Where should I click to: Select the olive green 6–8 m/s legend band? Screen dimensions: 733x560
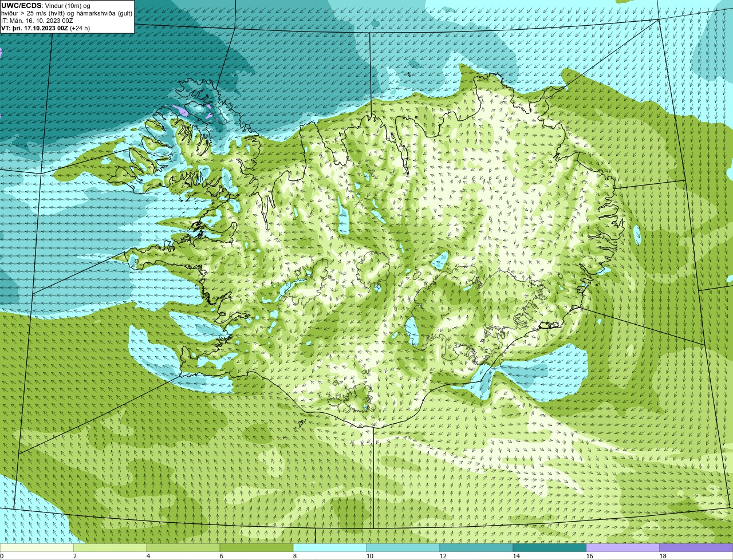tap(257, 548)
